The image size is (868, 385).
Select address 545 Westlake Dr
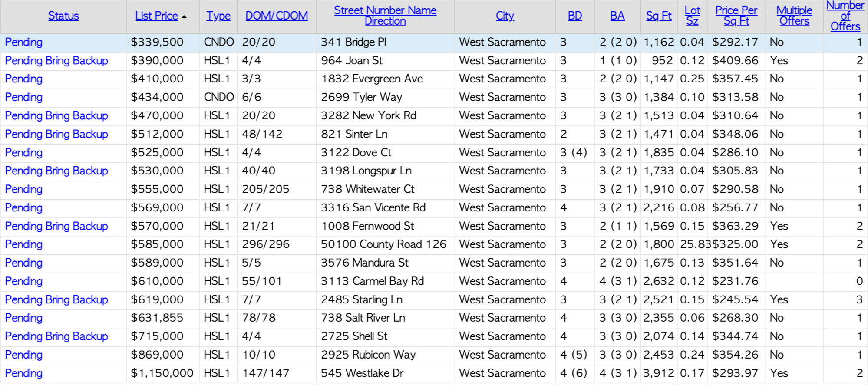362,373
